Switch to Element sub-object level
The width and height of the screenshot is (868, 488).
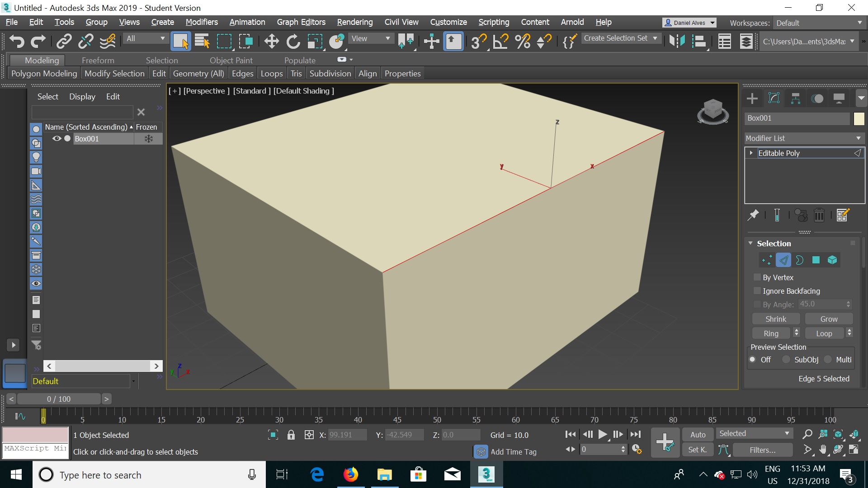click(x=832, y=260)
